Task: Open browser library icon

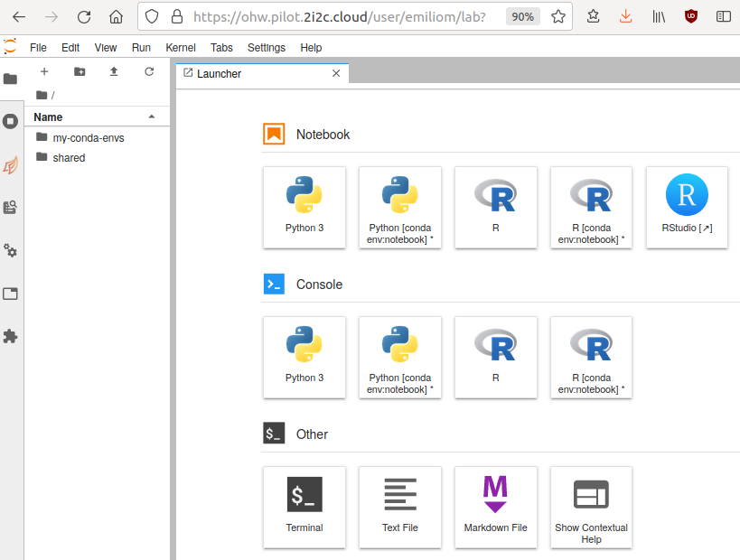Action: click(x=659, y=17)
